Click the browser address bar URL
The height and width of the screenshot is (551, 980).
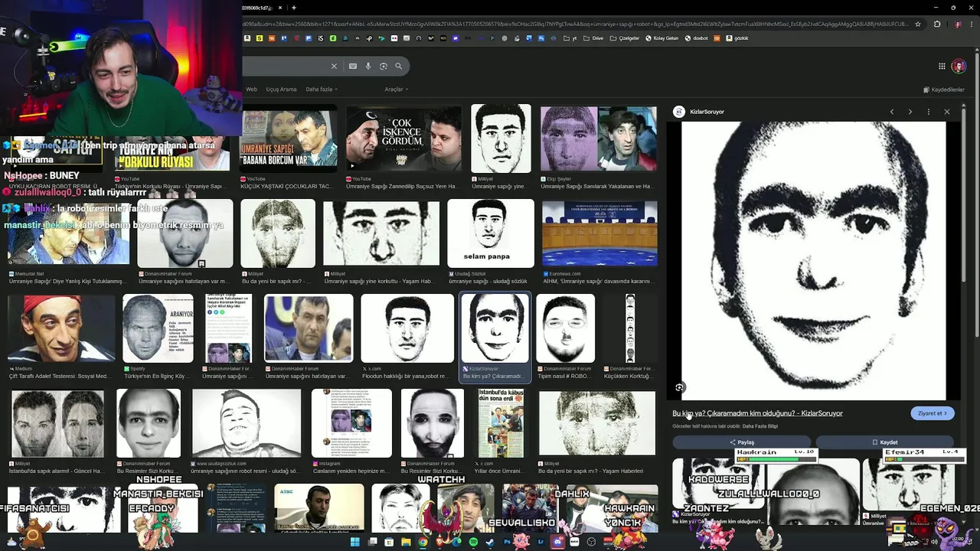574,24
